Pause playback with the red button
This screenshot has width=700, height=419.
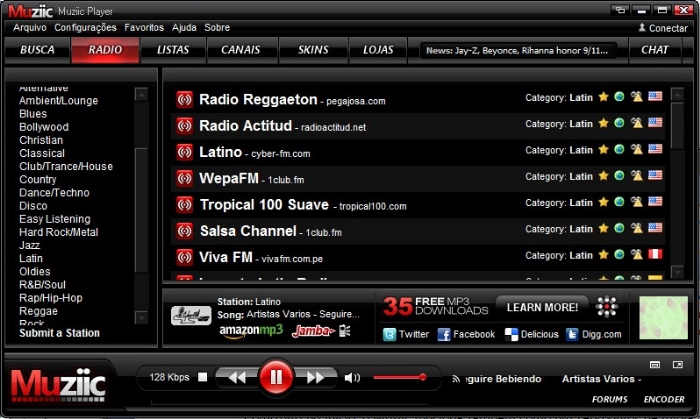(275, 378)
